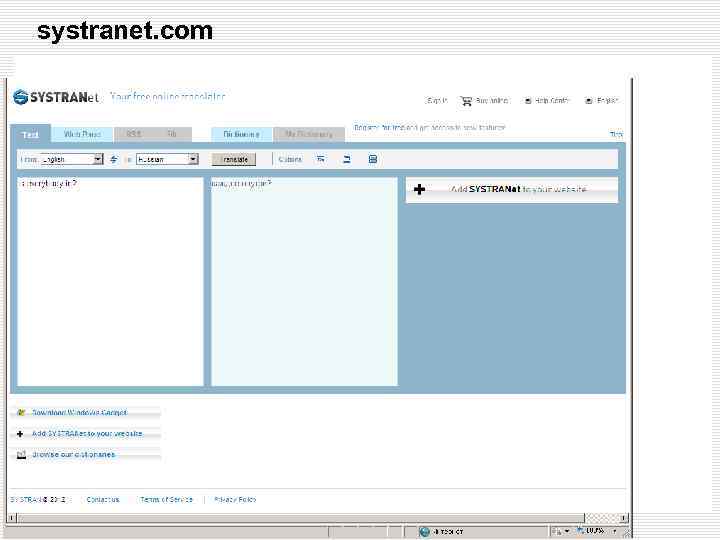This screenshot has width=720, height=540.
Task: Switch to the Dictionary tab
Action: (x=242, y=134)
